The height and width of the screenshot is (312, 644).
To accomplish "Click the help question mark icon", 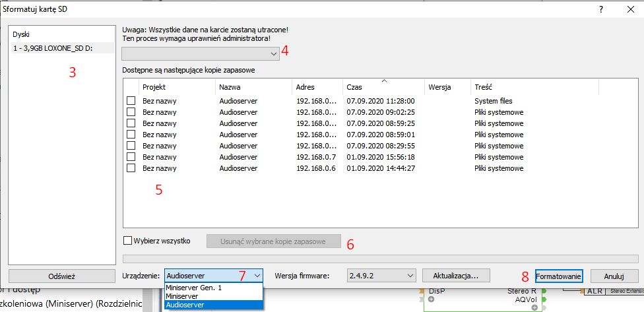I will tap(600, 9).
